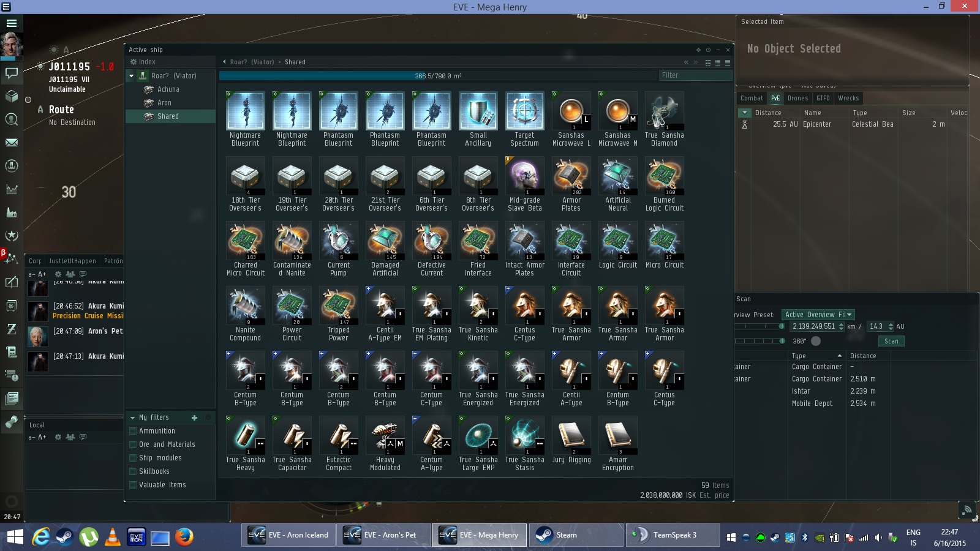This screenshot has width=980, height=551.
Task: Open TeamSpeak 3 from the taskbar
Action: pos(673,535)
